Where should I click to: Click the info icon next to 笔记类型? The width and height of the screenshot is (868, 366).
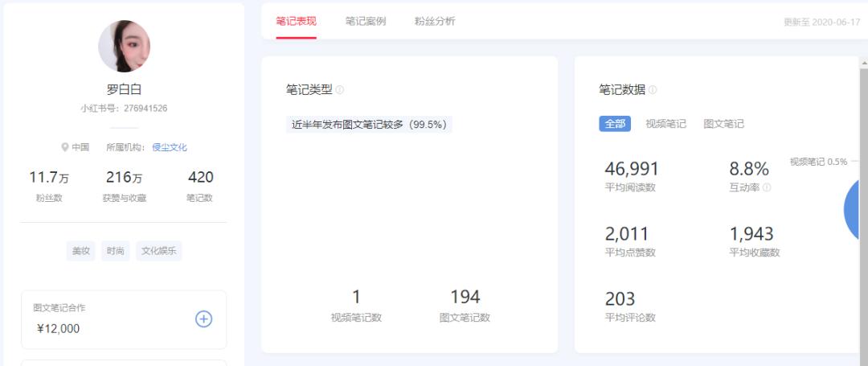point(340,90)
